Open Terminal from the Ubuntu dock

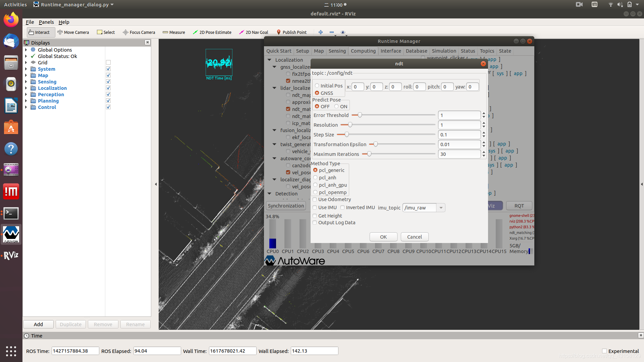click(x=11, y=213)
